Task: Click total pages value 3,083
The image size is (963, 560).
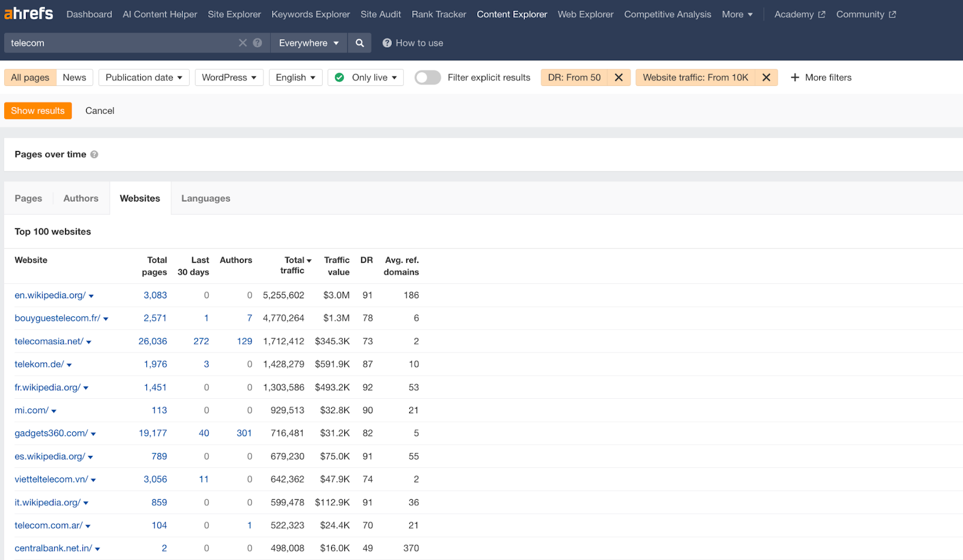Action: [x=155, y=295]
